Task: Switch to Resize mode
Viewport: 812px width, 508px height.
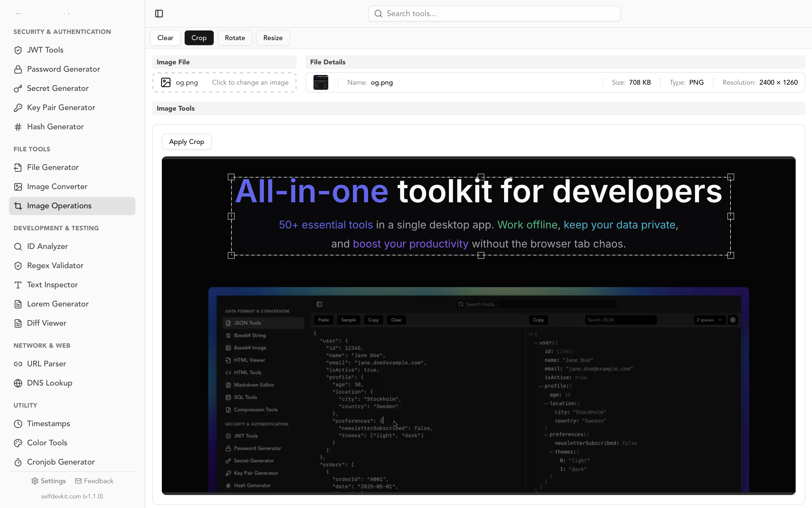Action: 273,38
